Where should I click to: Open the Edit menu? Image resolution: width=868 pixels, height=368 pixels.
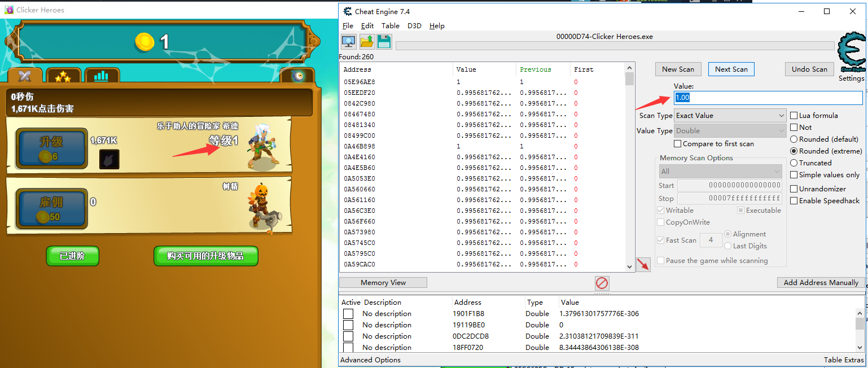click(367, 25)
